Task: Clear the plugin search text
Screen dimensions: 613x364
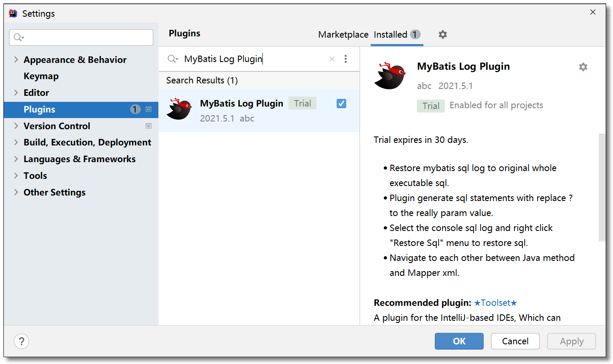Action: click(332, 59)
